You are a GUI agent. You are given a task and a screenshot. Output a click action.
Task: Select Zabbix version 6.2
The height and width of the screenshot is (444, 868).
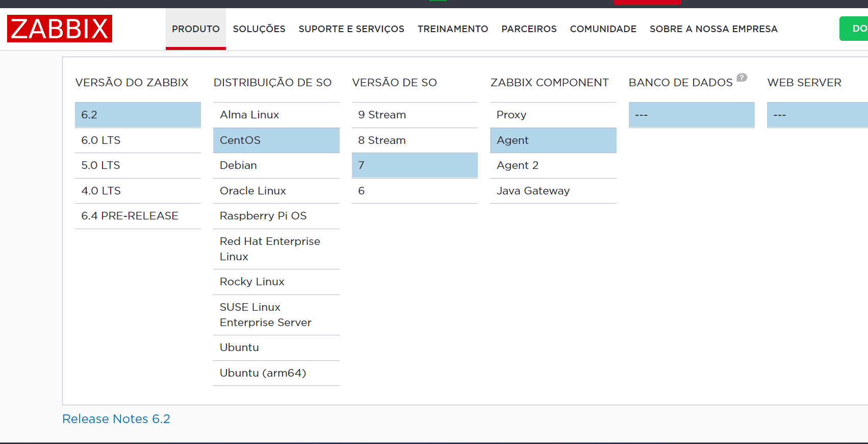138,115
